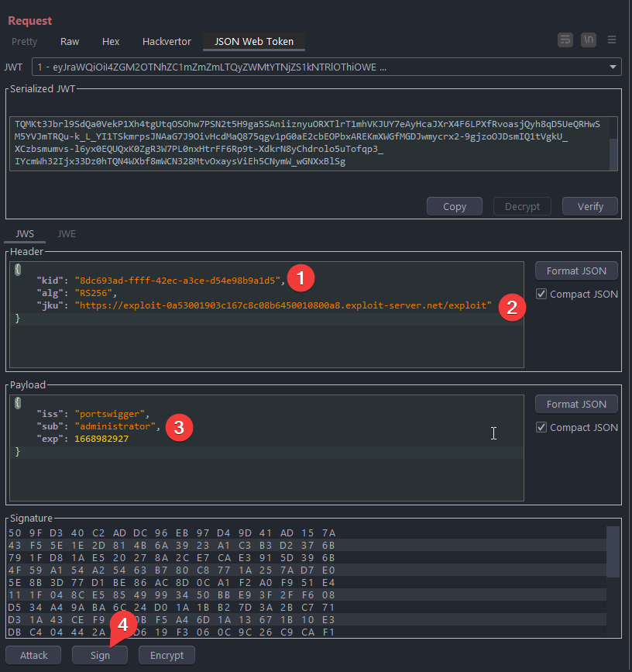Click Format JSON for the Header

tap(576, 271)
